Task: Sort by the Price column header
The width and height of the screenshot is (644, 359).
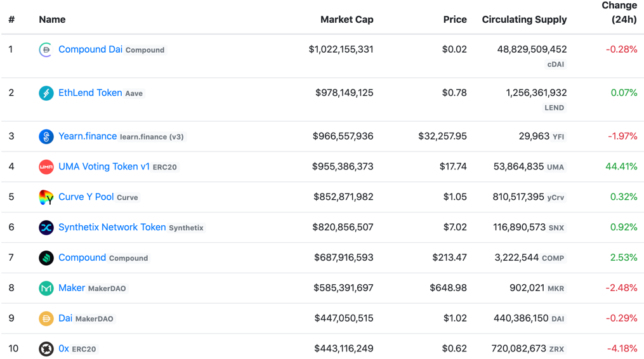Action: tap(455, 20)
